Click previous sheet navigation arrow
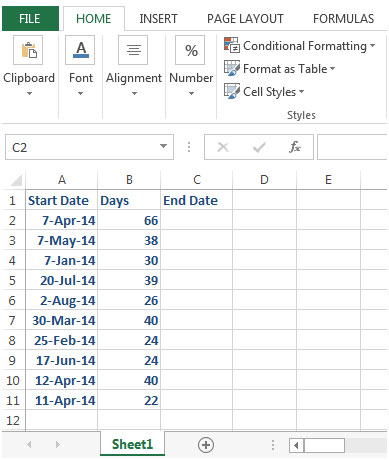 pyautogui.click(x=29, y=444)
